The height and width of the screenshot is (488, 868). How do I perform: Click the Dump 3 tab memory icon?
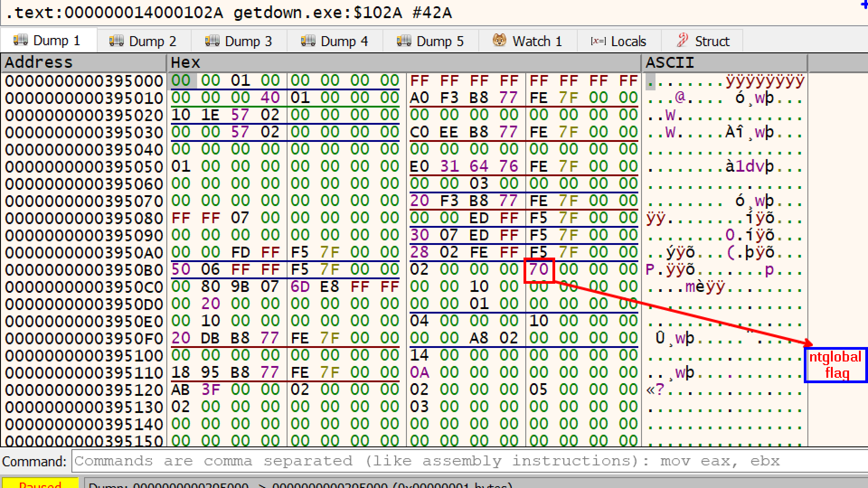pos(212,41)
